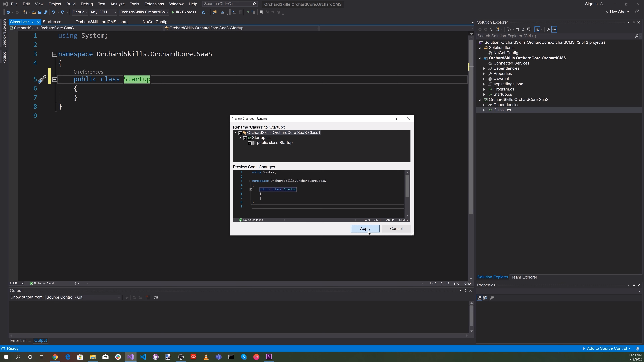Collapse the namespace block on line 3
This screenshot has width=644, height=362.
(55, 54)
